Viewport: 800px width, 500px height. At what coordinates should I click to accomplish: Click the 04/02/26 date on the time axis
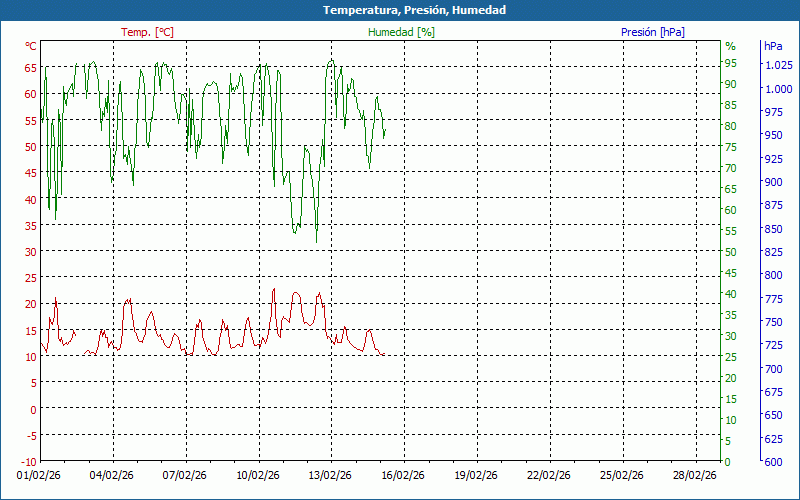(x=112, y=476)
